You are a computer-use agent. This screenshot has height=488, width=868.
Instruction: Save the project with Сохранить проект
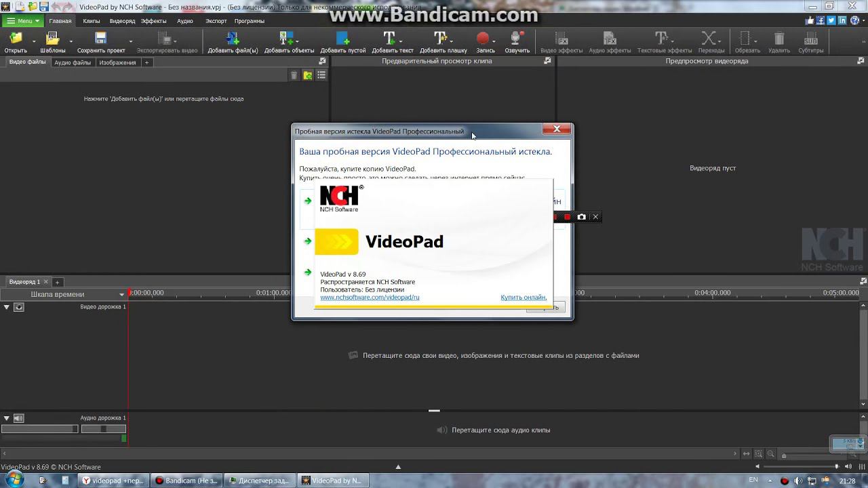click(101, 42)
